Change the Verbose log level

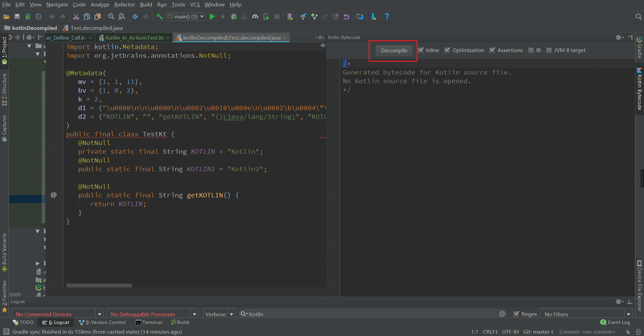(231, 314)
